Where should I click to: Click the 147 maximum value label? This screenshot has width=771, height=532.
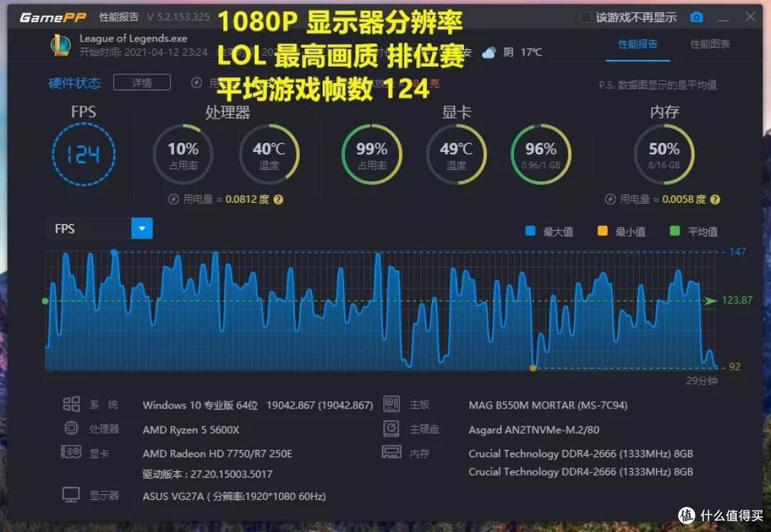coord(737,252)
